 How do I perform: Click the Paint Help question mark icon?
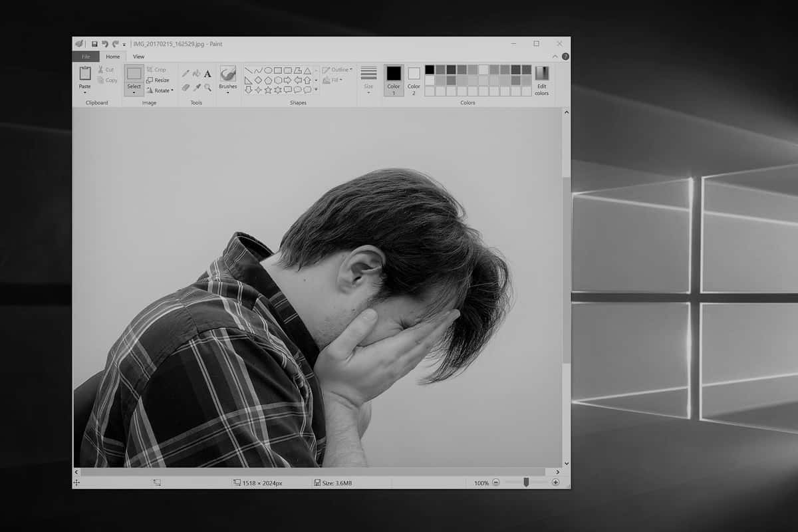(x=565, y=57)
